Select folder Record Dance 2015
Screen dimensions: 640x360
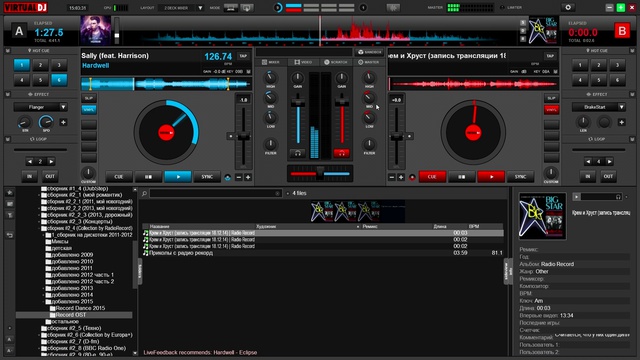click(x=80, y=308)
